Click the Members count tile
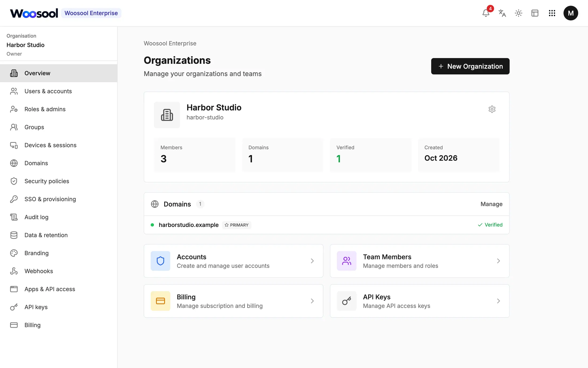 pos(195,155)
